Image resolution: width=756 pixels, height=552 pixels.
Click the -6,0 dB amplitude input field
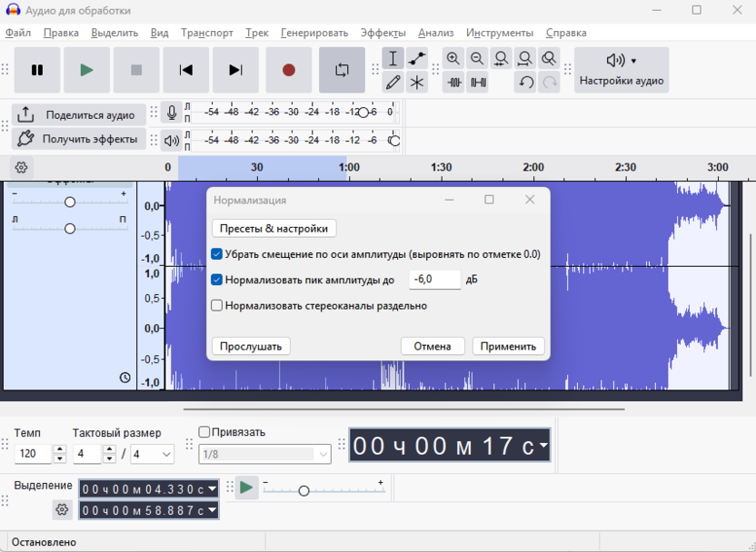pos(434,280)
